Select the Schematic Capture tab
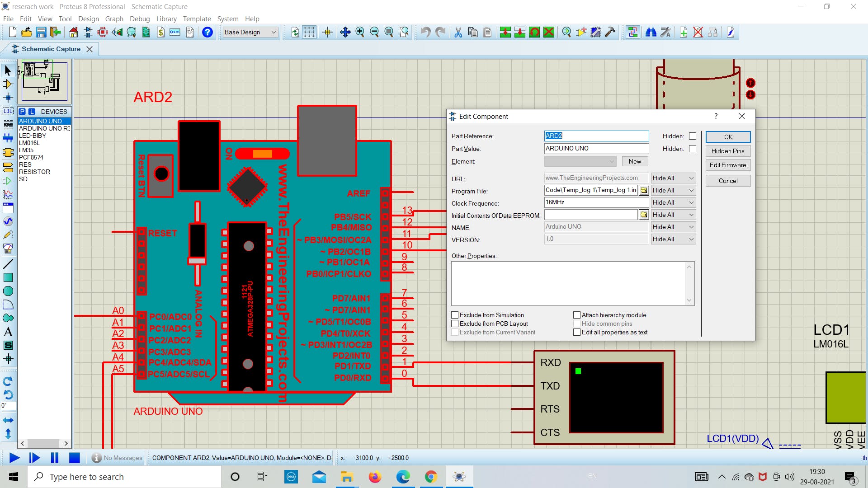868x488 pixels. click(x=51, y=49)
